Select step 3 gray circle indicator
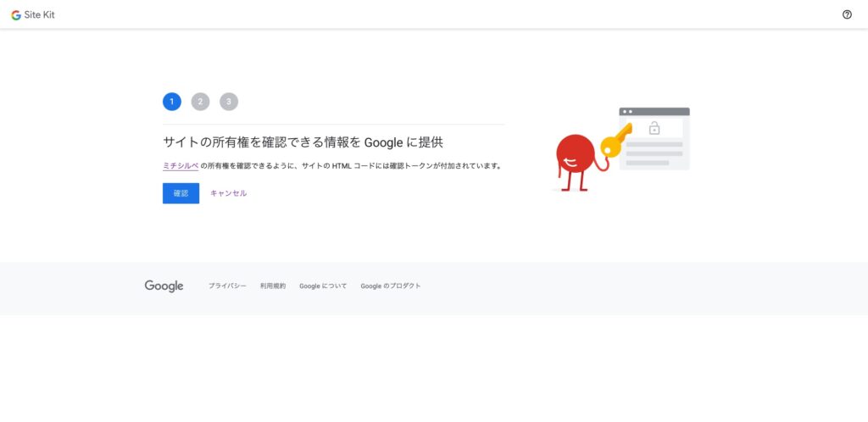This screenshot has width=868, height=422. 229,102
